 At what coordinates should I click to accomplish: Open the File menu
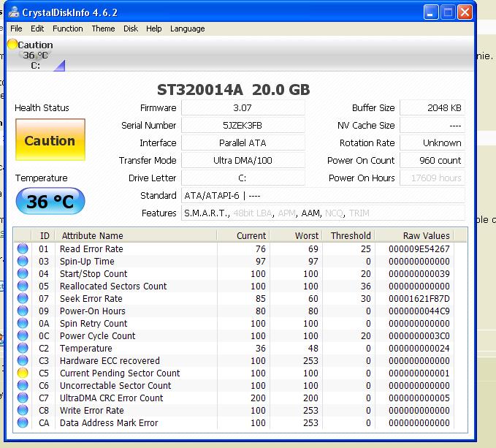coord(16,29)
